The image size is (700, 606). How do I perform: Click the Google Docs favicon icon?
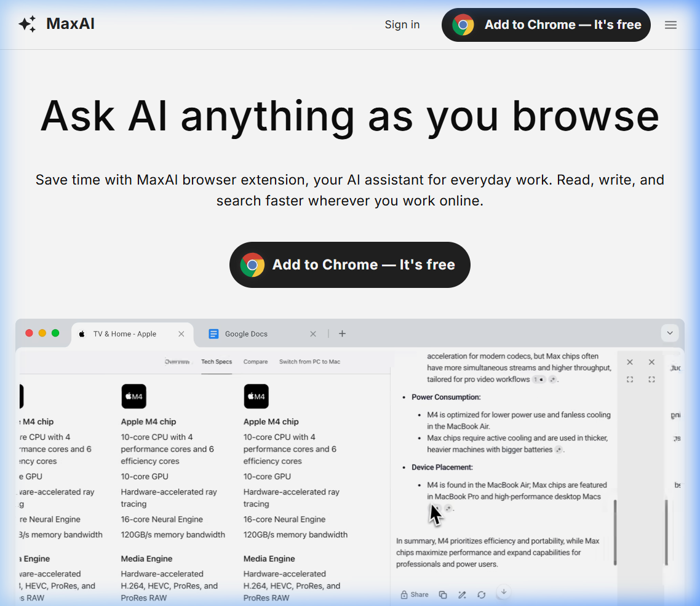point(214,334)
